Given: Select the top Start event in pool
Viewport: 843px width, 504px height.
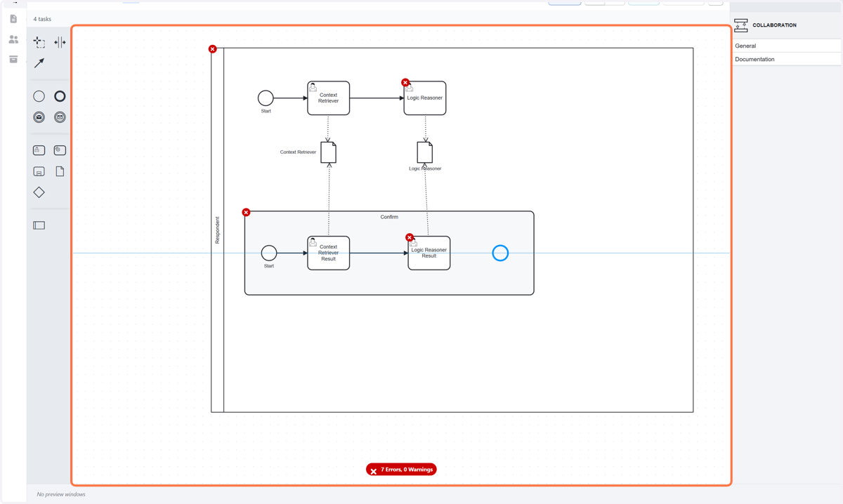Looking at the screenshot, I should click(266, 98).
